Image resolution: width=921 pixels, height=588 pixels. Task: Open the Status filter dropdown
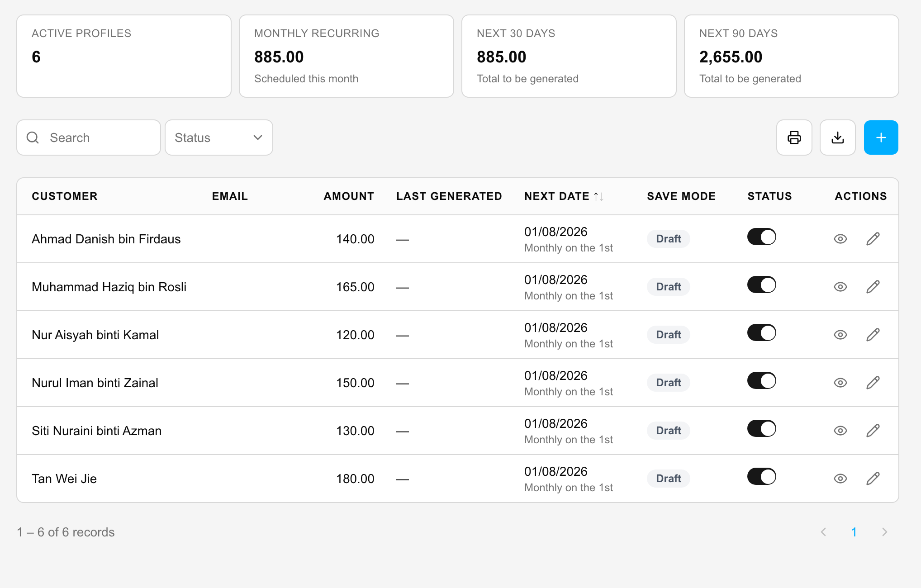tap(219, 138)
